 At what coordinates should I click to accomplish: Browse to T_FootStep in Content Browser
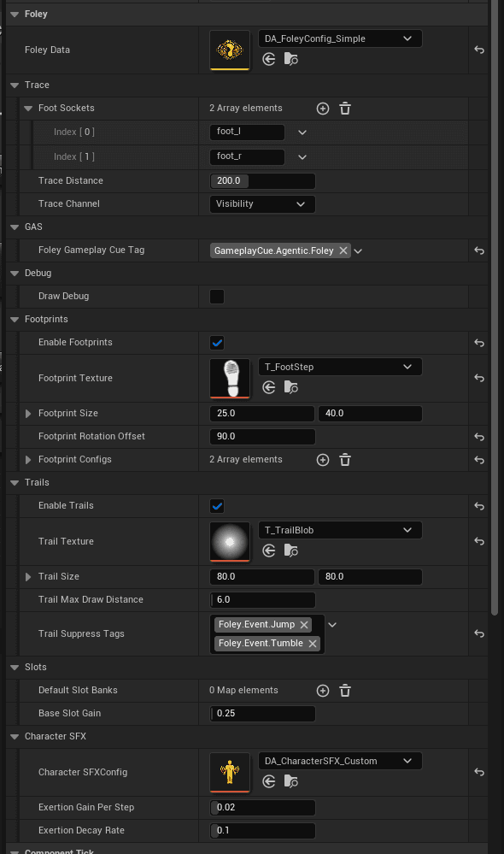pos(291,387)
